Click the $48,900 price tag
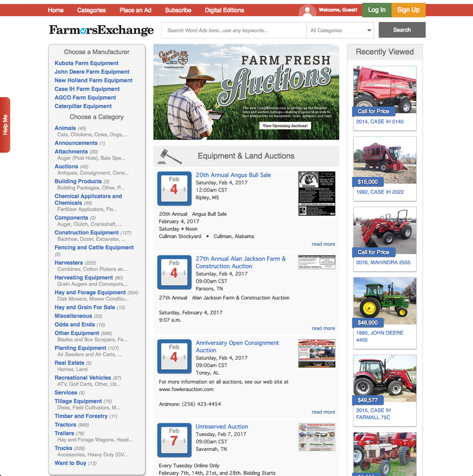Image resolution: width=473 pixels, height=476 pixels. pos(368,323)
